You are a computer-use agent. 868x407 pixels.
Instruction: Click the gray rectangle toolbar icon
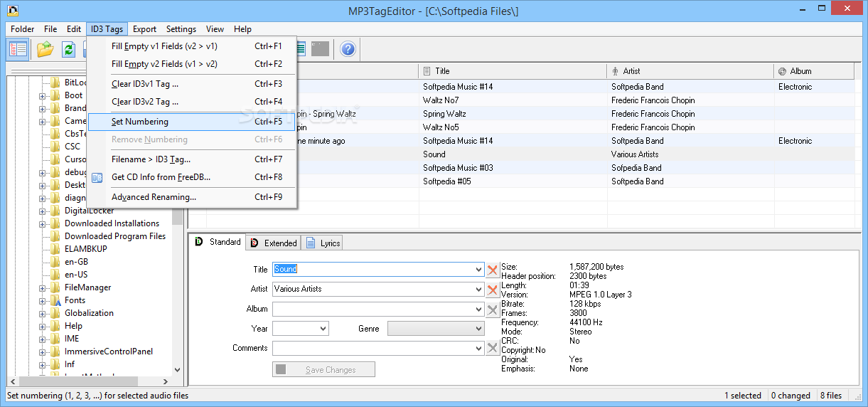(320, 49)
